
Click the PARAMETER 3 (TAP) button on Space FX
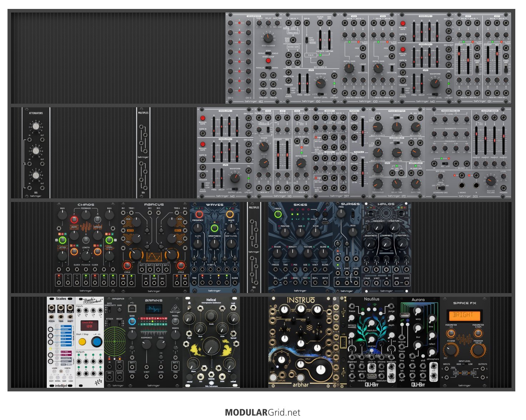[478, 333]
